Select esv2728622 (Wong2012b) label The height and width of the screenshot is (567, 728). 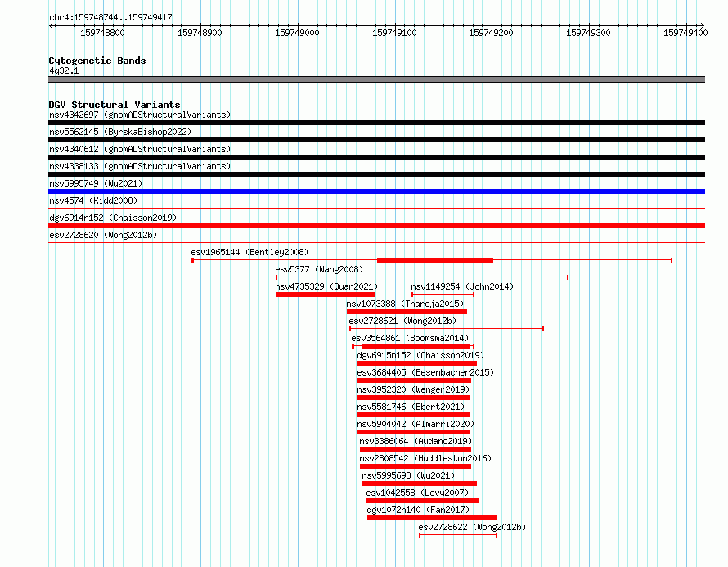click(x=472, y=527)
